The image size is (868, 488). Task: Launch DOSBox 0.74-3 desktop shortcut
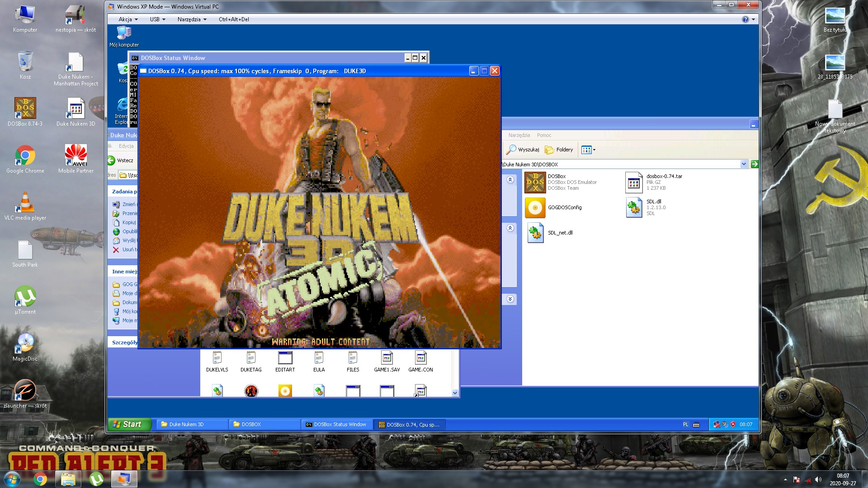(x=25, y=112)
